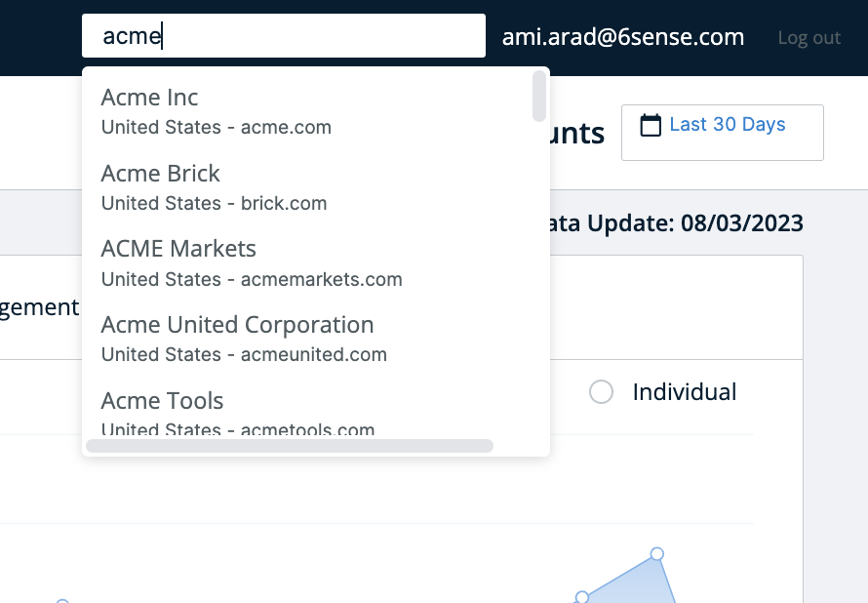The width and height of the screenshot is (868, 603).
Task: Click the horizontal scrollbar of the suggestions list
Action: point(290,446)
